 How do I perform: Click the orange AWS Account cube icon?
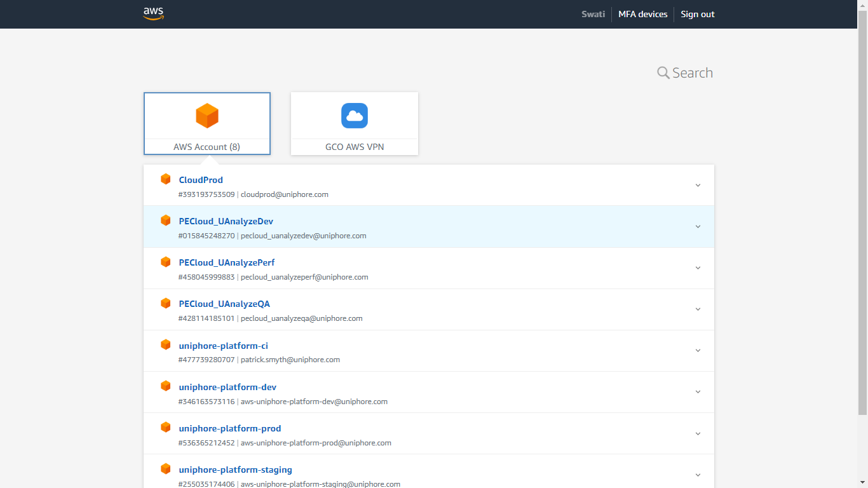pos(207,116)
